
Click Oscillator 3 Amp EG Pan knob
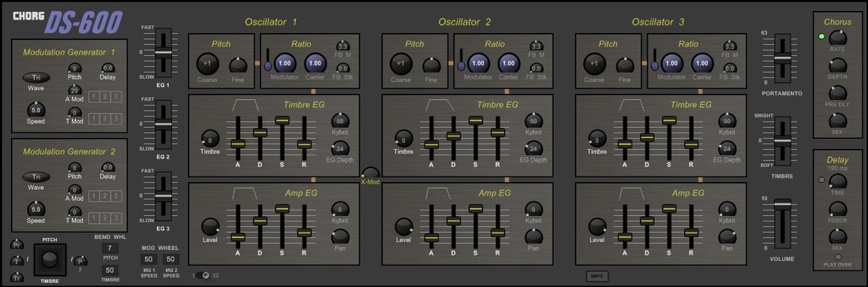[728, 237]
